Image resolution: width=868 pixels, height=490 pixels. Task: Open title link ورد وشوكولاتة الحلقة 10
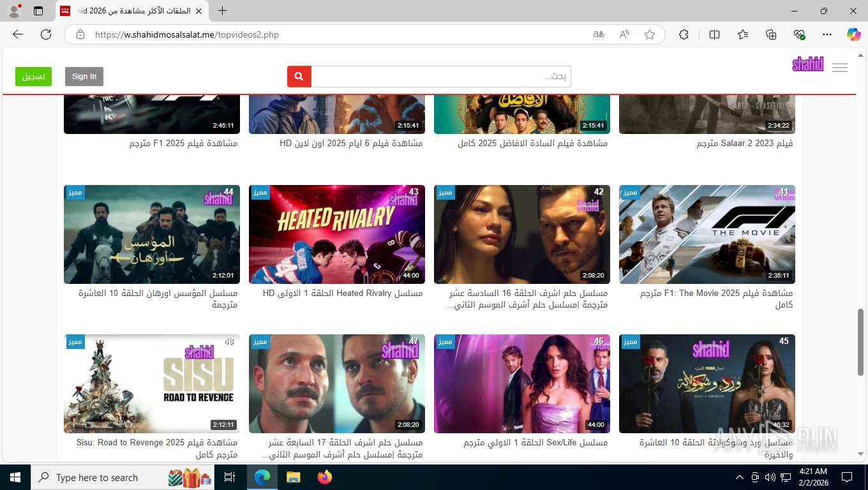[716, 448]
